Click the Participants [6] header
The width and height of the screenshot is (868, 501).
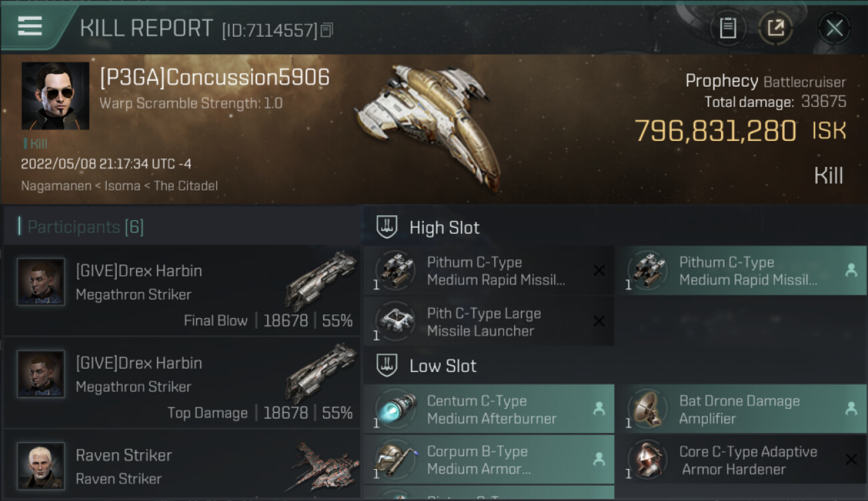[x=85, y=227]
